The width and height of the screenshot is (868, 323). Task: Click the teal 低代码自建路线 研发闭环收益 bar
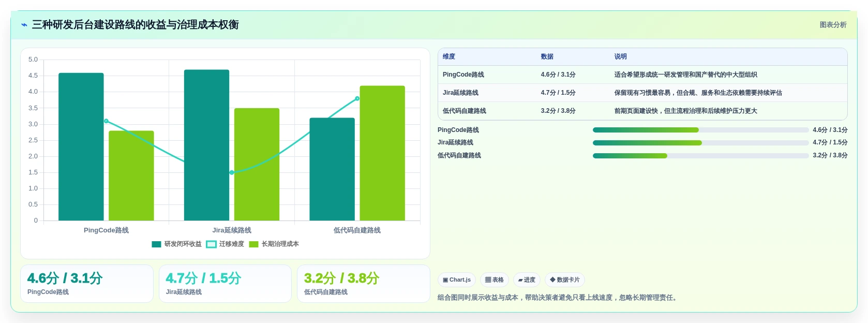tap(332, 169)
